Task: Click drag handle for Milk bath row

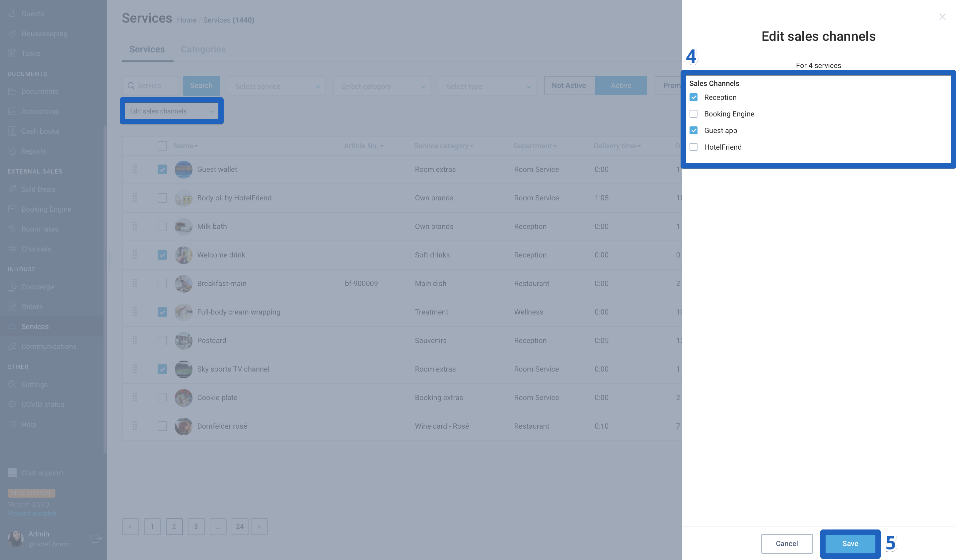Action: 135,226
